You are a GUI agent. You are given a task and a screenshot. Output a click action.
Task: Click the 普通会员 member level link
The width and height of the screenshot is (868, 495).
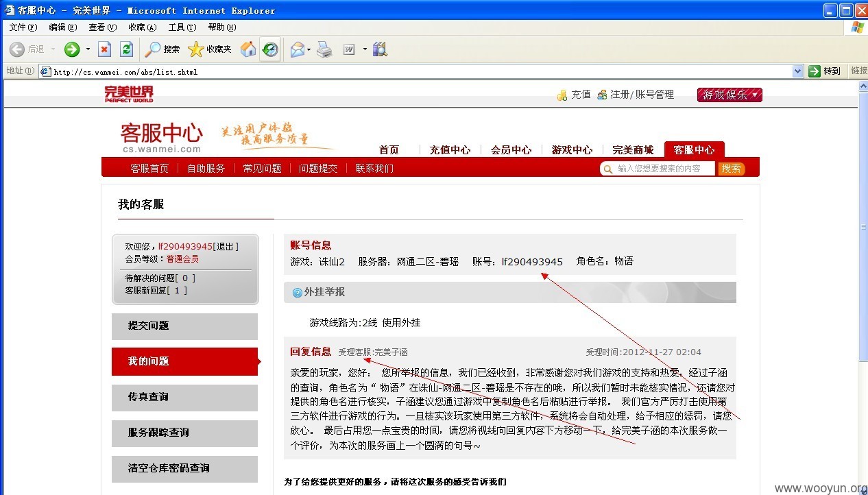click(x=182, y=258)
